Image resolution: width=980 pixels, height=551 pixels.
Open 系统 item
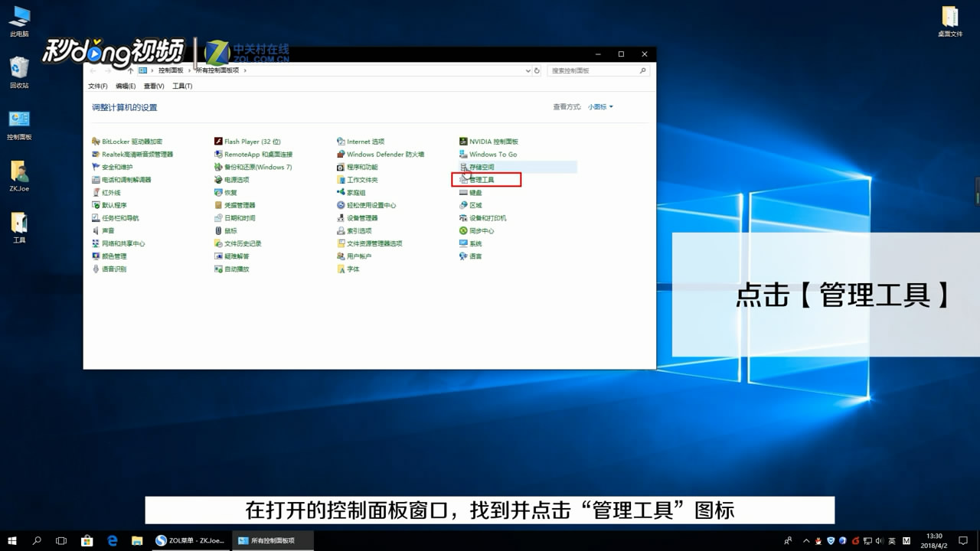coord(471,243)
